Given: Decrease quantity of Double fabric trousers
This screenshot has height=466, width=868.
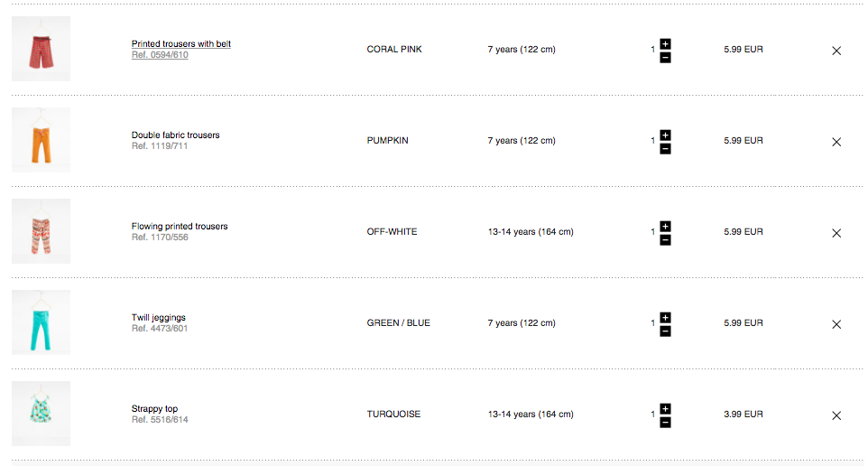Looking at the screenshot, I should (665, 149).
